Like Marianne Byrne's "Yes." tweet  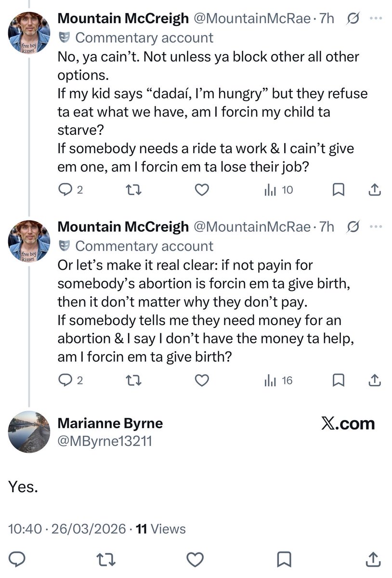(193, 560)
